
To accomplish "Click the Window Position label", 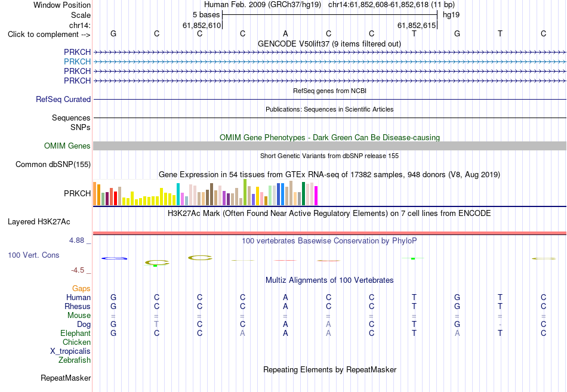I will click(62, 5).
